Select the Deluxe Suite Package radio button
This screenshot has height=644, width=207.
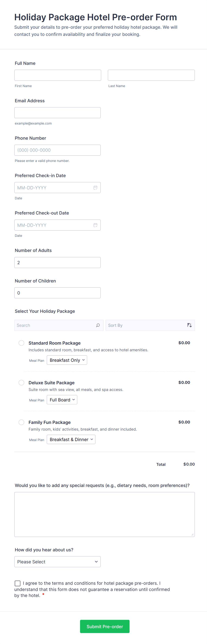(x=21, y=382)
